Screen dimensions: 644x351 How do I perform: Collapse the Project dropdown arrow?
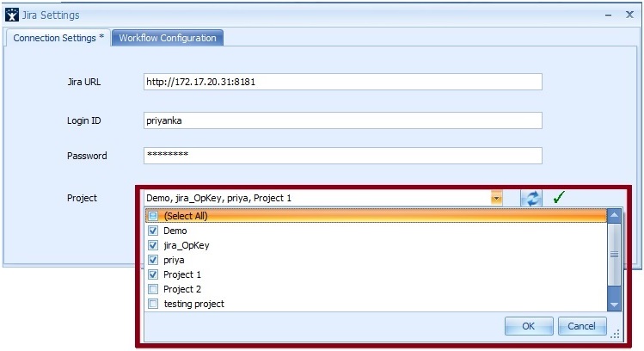(496, 198)
